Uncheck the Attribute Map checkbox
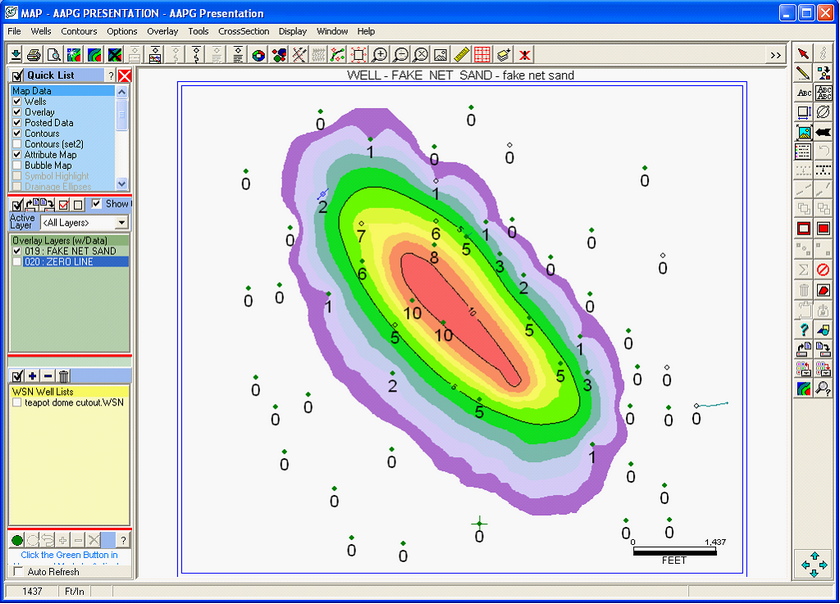Image resolution: width=840 pixels, height=604 pixels. click(17, 155)
